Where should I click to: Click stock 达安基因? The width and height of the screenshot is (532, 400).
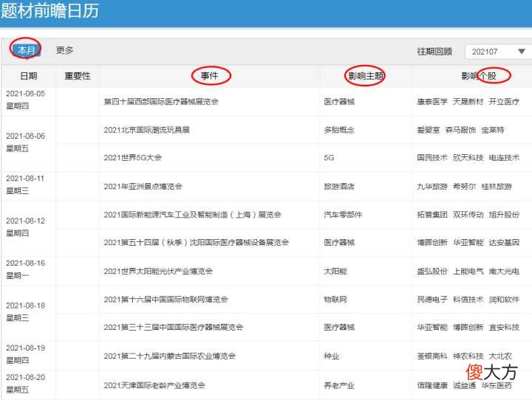[x=504, y=242]
